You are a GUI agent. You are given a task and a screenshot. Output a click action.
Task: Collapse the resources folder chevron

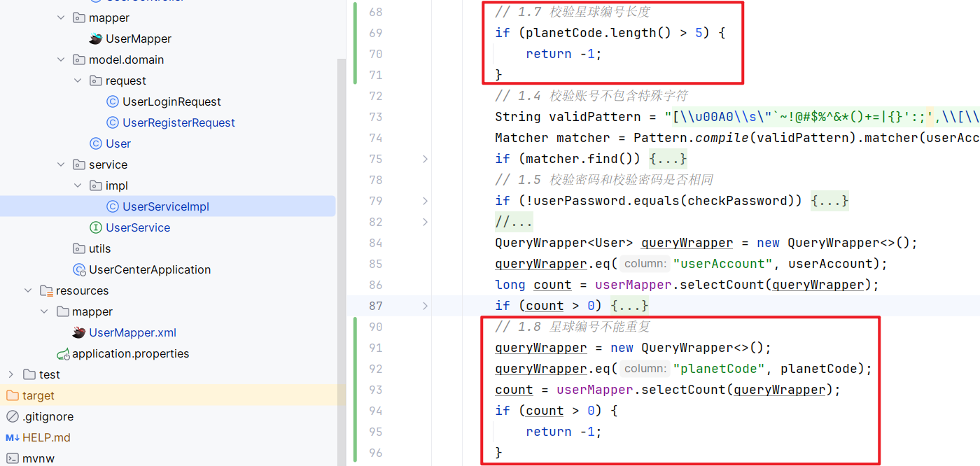pos(28,290)
